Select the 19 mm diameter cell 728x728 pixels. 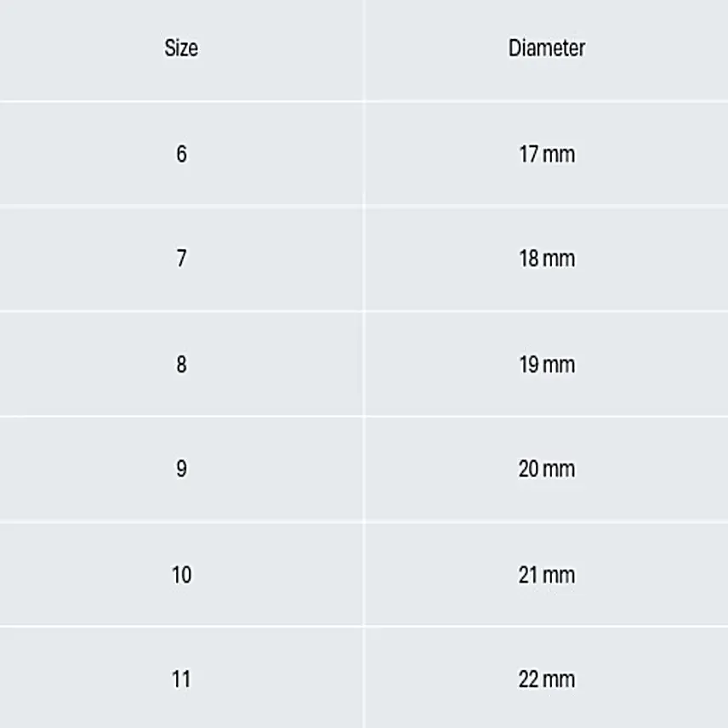547,365
